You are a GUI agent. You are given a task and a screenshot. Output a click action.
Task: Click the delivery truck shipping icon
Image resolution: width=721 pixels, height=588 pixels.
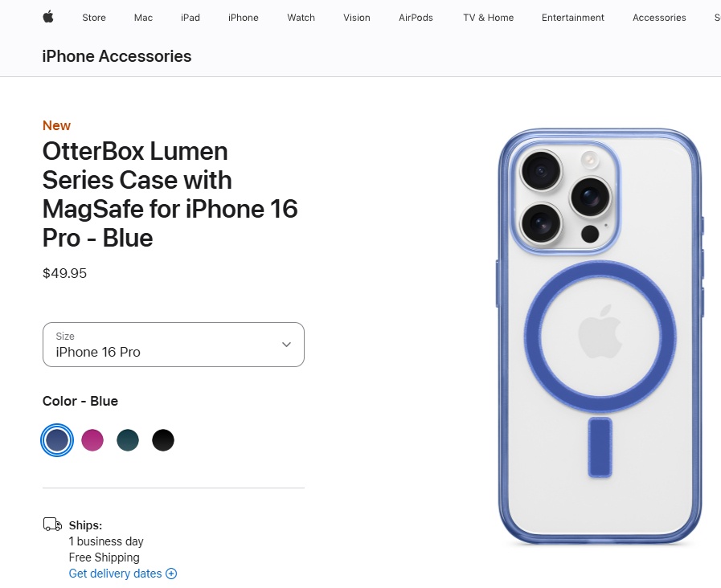pyautogui.click(x=52, y=525)
